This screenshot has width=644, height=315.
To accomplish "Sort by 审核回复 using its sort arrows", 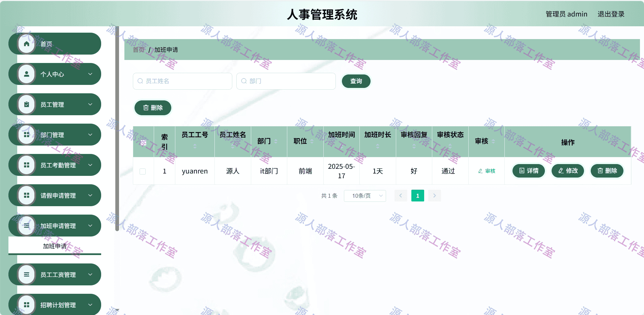I will coord(414,146).
